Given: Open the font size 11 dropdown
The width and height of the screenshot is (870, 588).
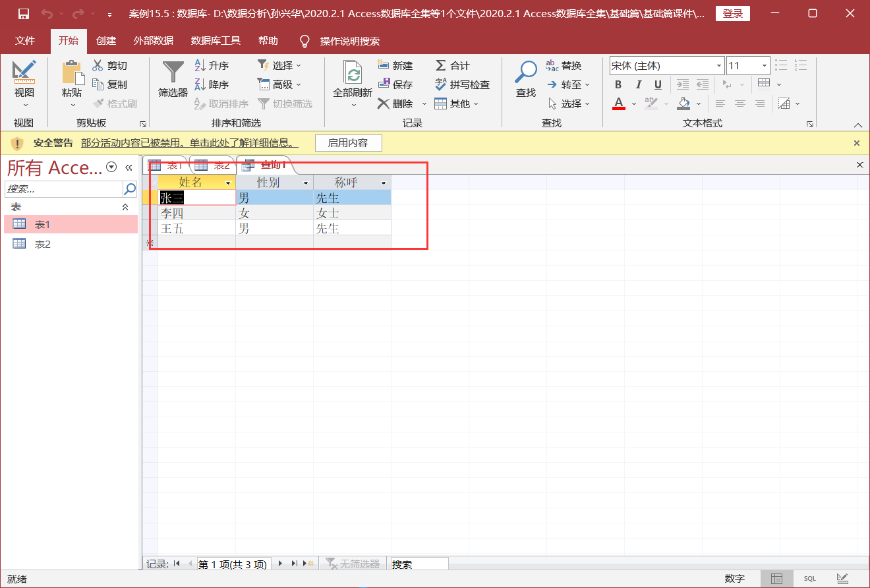Looking at the screenshot, I should pyautogui.click(x=765, y=65).
